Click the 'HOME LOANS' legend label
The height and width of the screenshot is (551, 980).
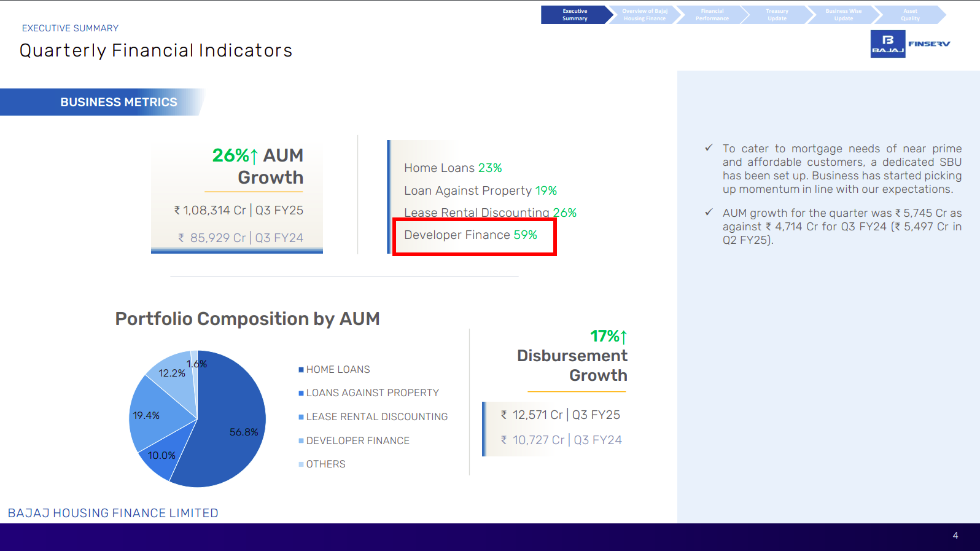click(x=338, y=370)
